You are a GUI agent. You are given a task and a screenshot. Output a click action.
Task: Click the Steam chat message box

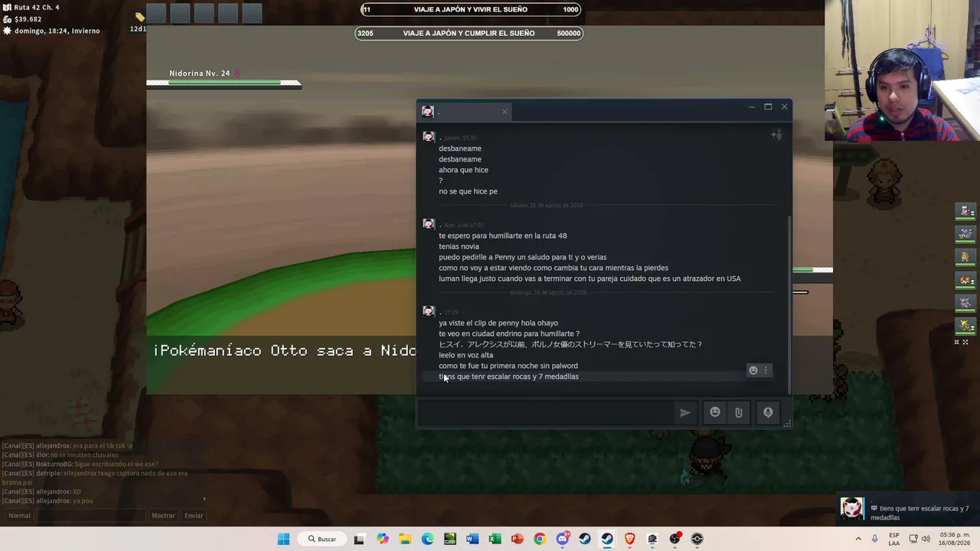coord(545,412)
